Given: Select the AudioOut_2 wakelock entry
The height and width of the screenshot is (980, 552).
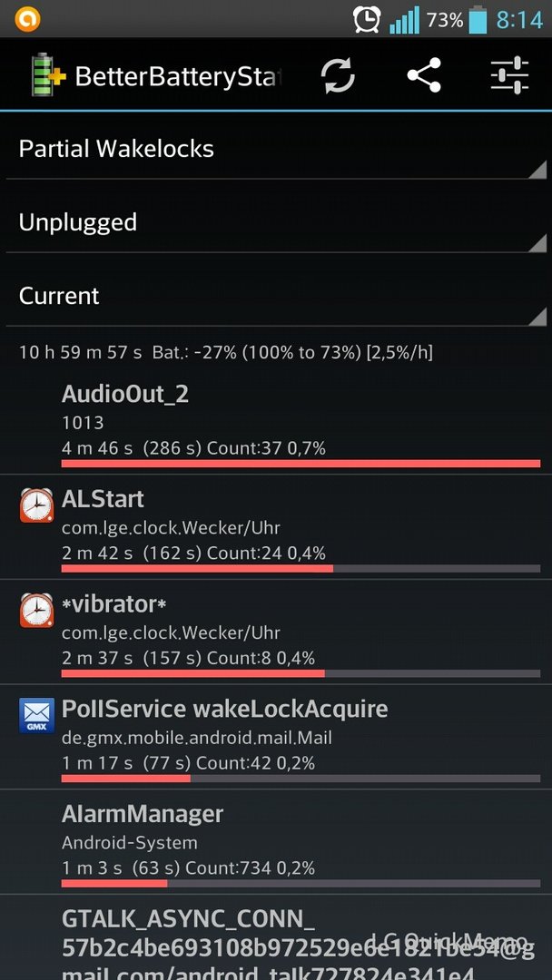Looking at the screenshot, I should [276, 423].
